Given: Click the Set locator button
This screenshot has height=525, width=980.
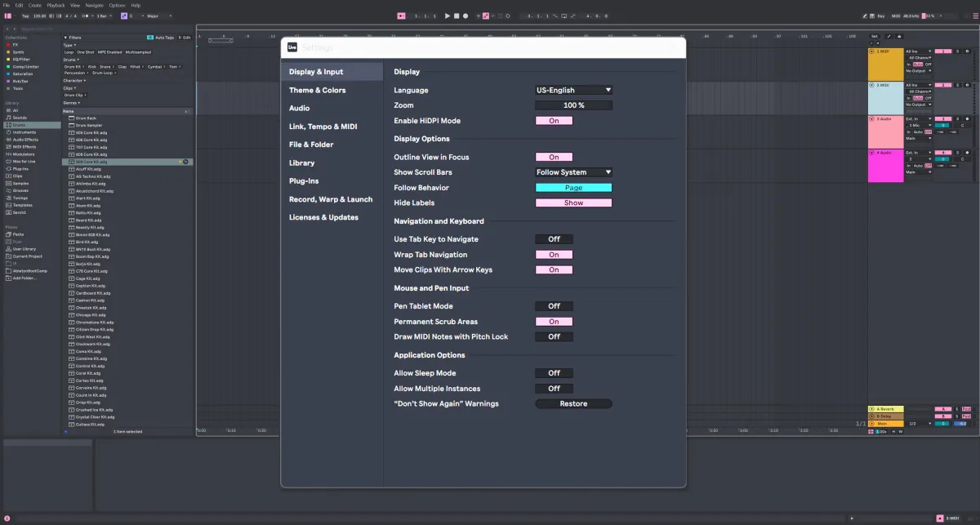Looking at the screenshot, I should (874, 36).
